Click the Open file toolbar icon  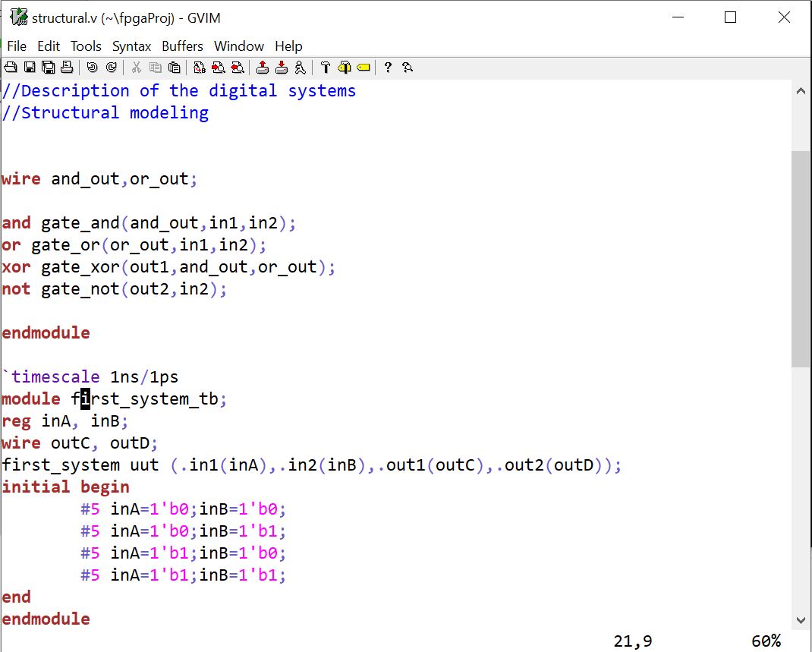pos(11,68)
